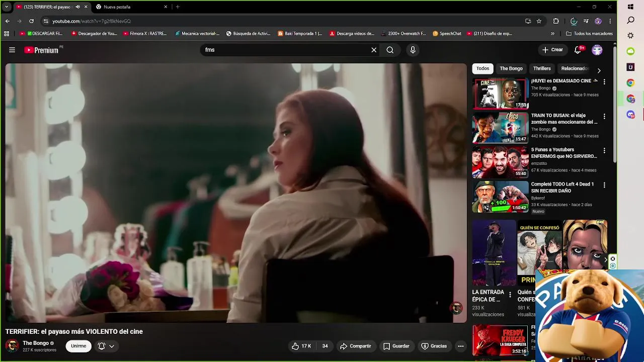View site information icon in address bar

[x=46, y=21]
